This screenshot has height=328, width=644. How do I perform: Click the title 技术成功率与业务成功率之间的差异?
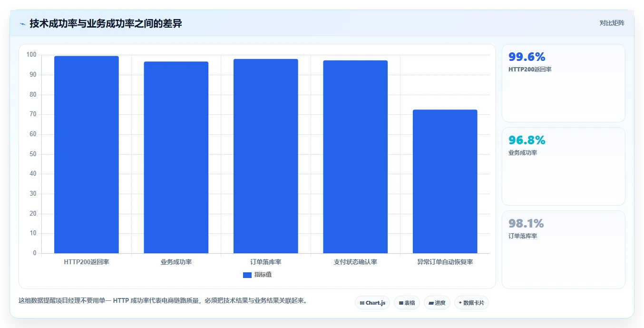(106, 23)
